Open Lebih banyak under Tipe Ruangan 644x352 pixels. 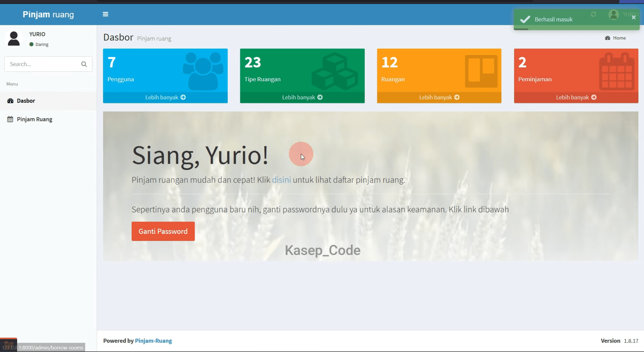pyautogui.click(x=302, y=97)
